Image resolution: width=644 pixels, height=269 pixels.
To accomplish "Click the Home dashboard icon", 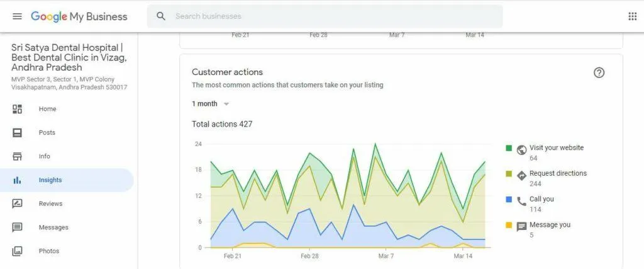I will click(17, 109).
